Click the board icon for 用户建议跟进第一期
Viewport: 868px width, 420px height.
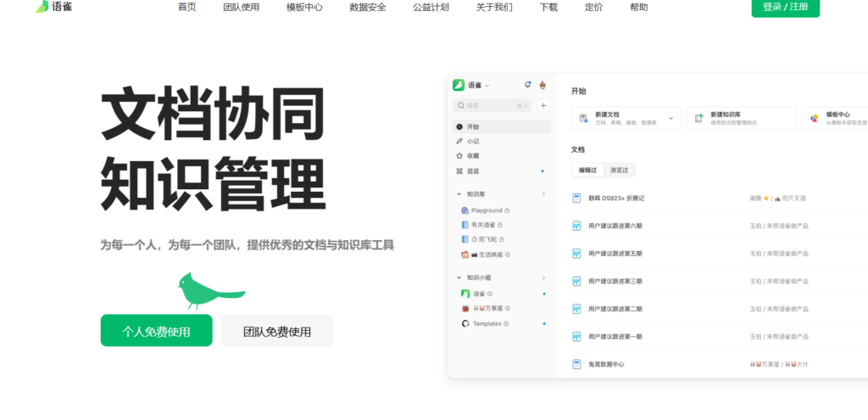[x=576, y=336]
